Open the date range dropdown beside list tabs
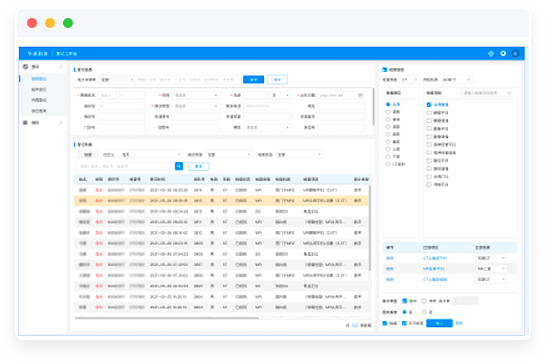 pos(151,155)
